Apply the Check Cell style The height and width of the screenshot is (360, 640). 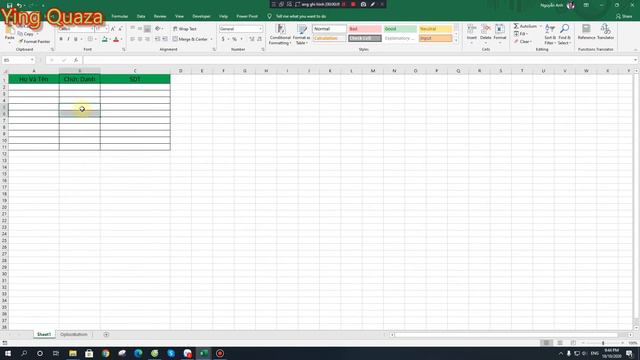tap(365, 38)
